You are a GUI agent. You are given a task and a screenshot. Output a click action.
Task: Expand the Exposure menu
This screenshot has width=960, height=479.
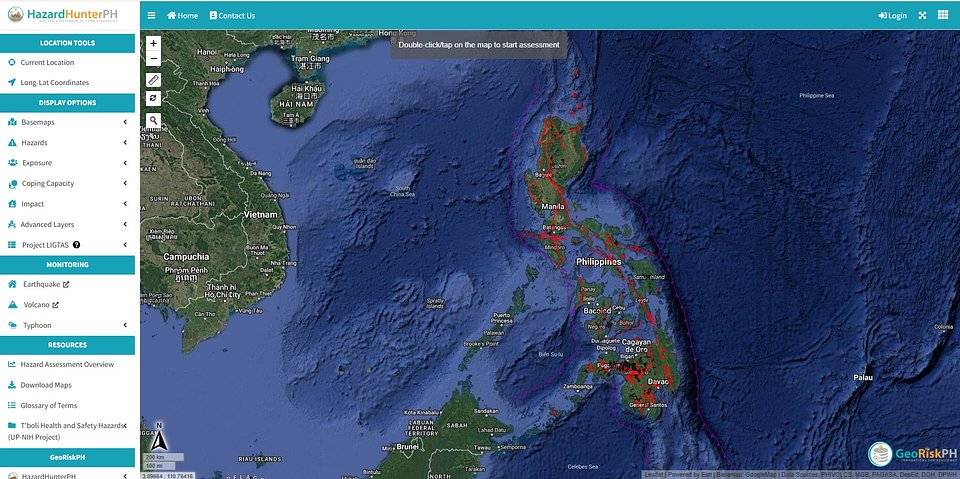click(x=67, y=163)
